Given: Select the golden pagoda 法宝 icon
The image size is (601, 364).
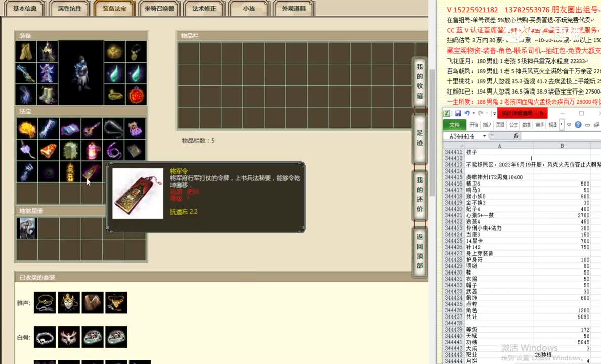Looking at the screenshot, I should pos(70,172).
